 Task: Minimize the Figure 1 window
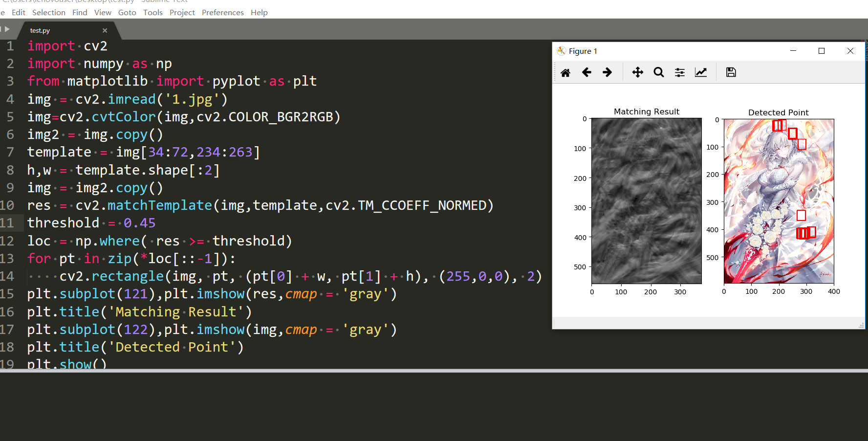click(793, 51)
